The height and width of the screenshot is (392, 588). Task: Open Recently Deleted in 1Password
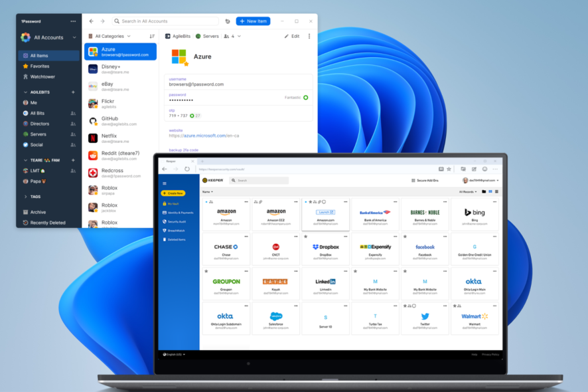point(48,223)
